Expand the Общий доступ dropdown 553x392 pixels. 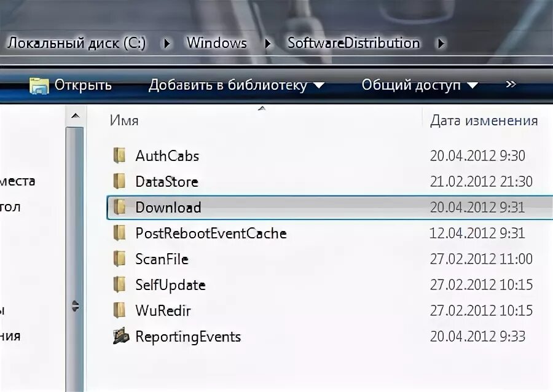(x=472, y=85)
